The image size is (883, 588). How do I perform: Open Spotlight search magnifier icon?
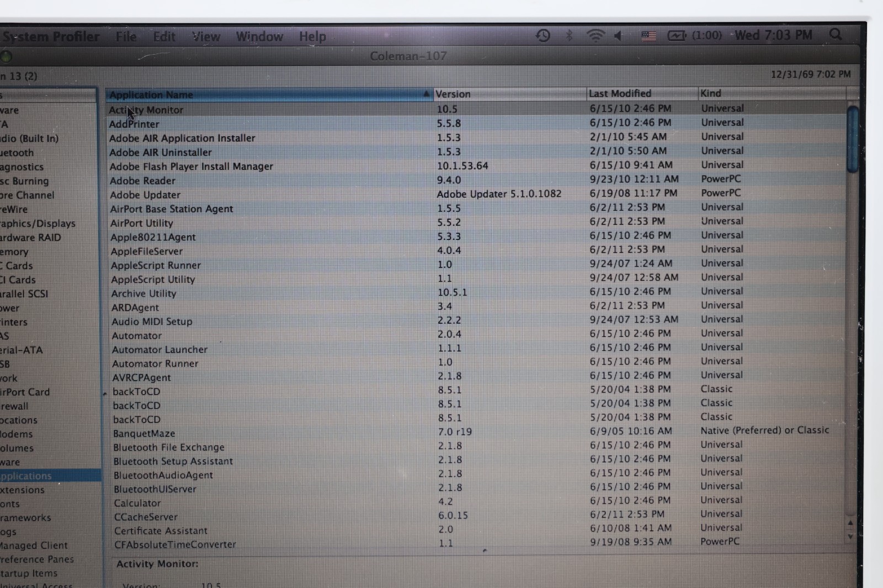pyautogui.click(x=836, y=35)
